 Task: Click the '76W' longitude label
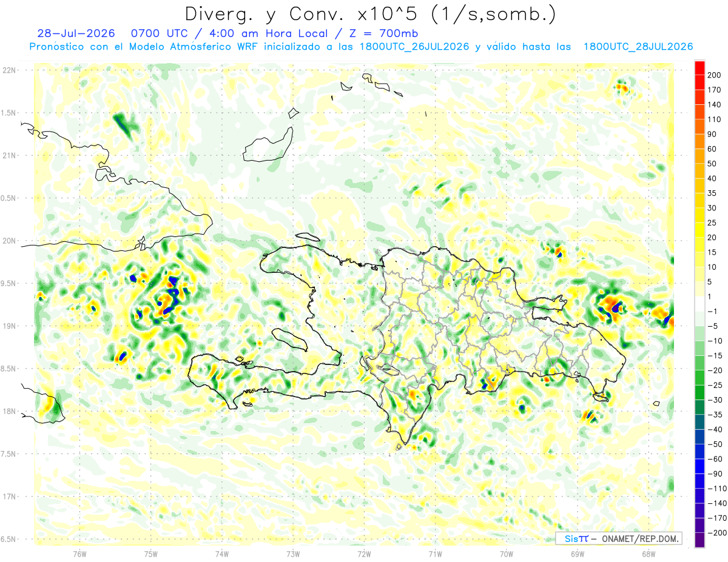pos(79,553)
